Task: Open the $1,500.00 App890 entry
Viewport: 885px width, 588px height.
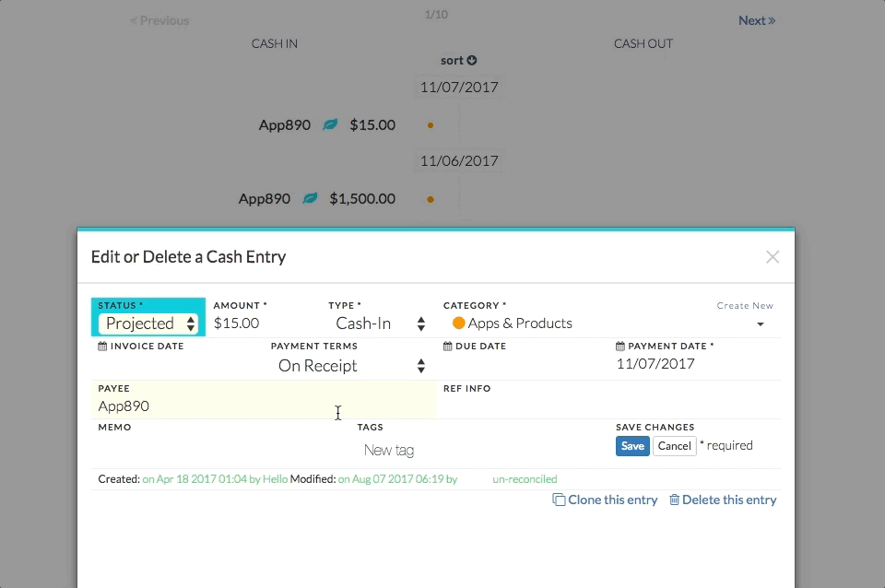Action: pyautogui.click(x=317, y=199)
